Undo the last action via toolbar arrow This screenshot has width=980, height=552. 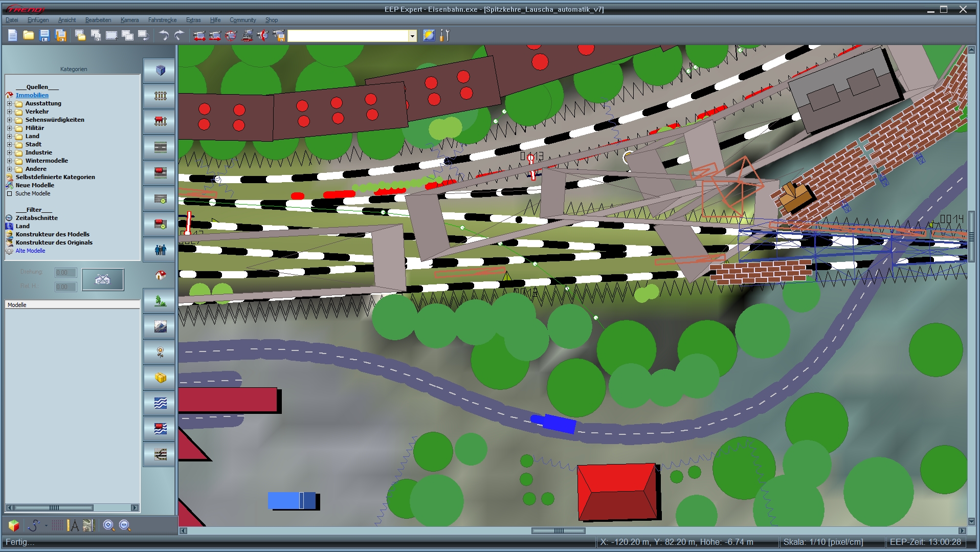point(163,35)
